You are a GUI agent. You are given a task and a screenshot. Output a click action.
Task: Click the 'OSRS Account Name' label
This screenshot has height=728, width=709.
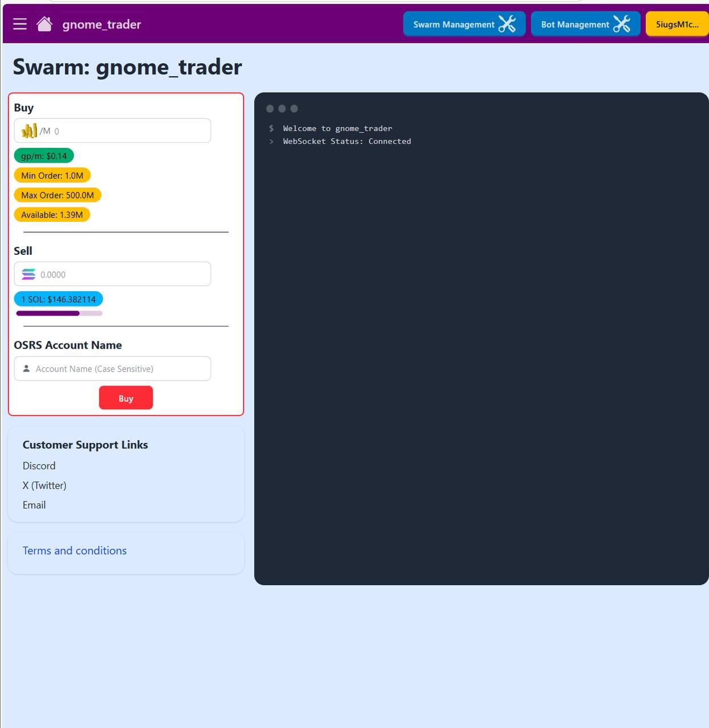[x=68, y=345]
